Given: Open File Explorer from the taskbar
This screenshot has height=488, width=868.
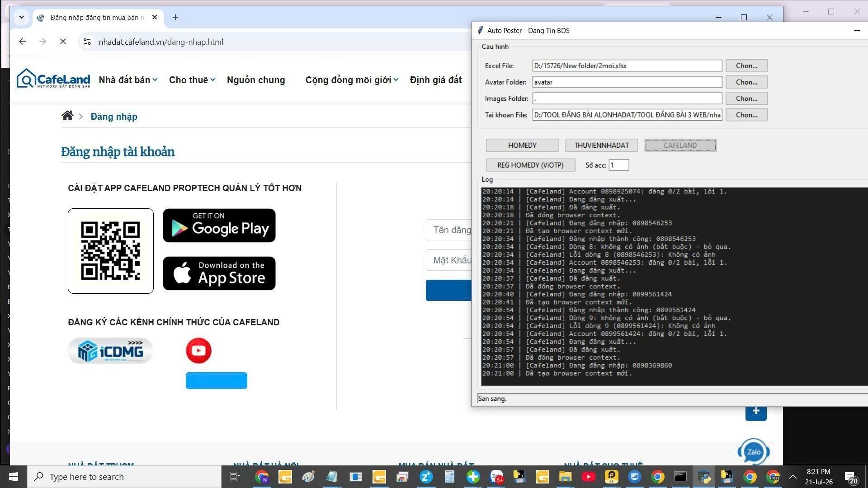Looking at the screenshot, I should (x=565, y=477).
